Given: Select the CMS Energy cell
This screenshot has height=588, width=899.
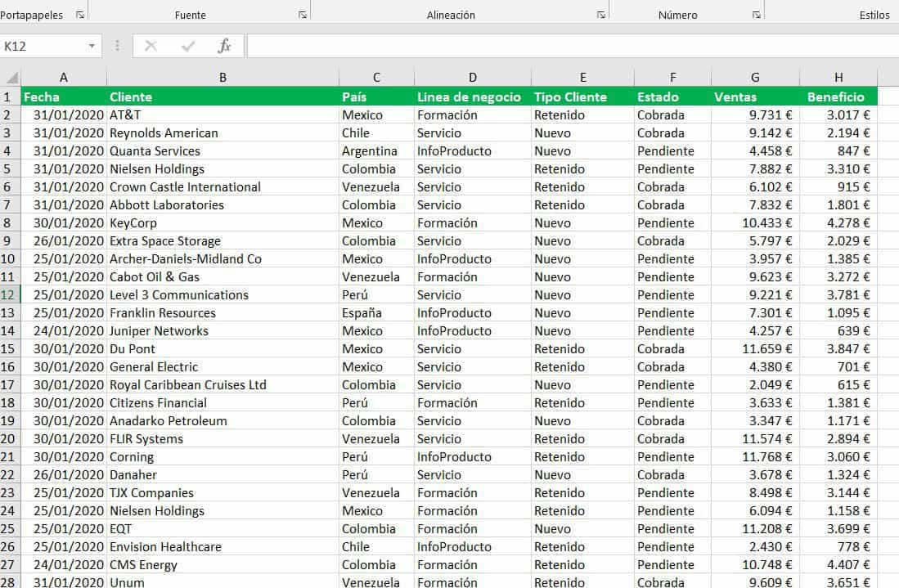Looking at the screenshot, I should point(223,564).
